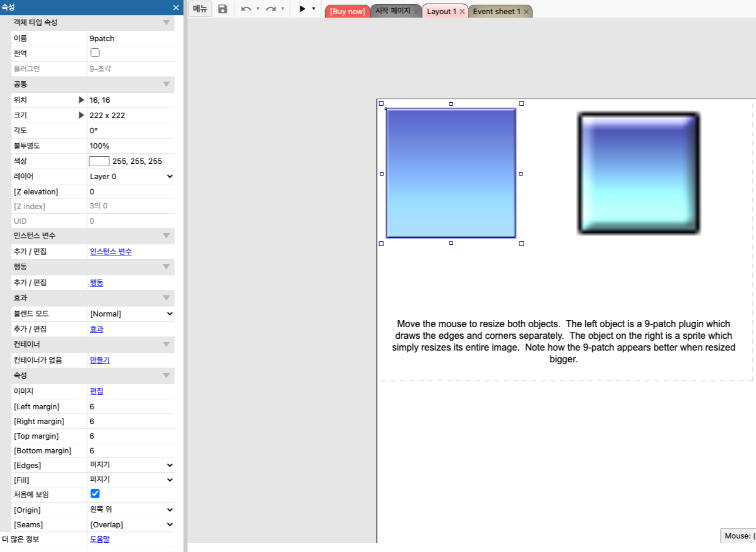Expand the 위치 property triangle
The height and width of the screenshot is (552, 756).
(x=82, y=100)
